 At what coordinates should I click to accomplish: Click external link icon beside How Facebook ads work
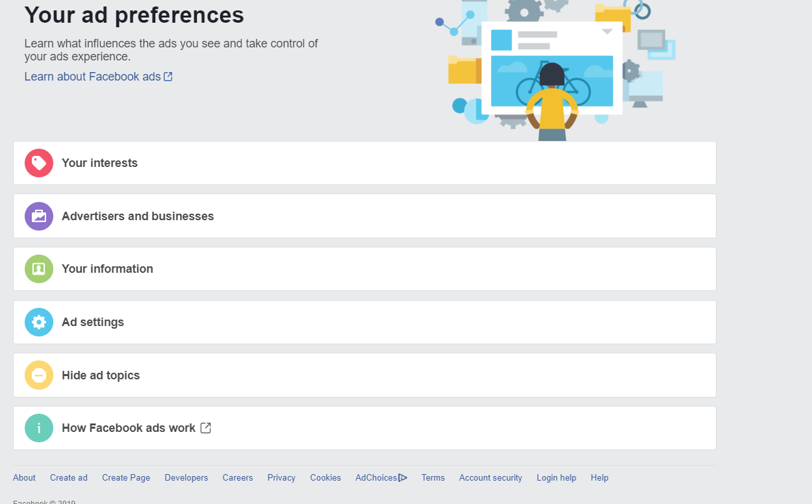pyautogui.click(x=206, y=428)
